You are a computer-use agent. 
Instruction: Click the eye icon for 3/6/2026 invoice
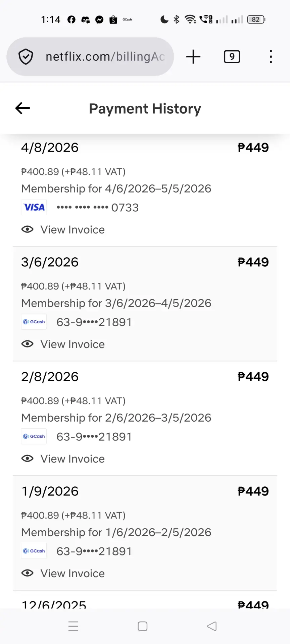[28, 344]
